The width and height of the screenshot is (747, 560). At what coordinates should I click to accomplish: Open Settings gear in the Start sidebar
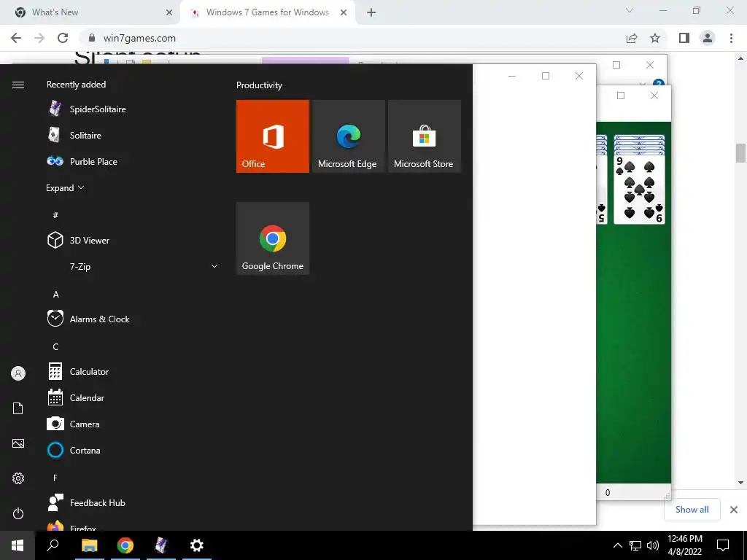tap(18, 478)
